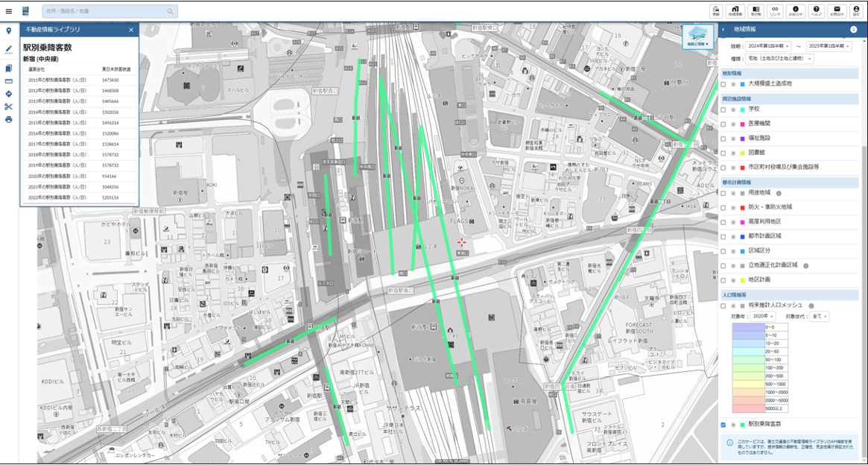Open the 地域情報 toolbar menu item

[x=735, y=11]
